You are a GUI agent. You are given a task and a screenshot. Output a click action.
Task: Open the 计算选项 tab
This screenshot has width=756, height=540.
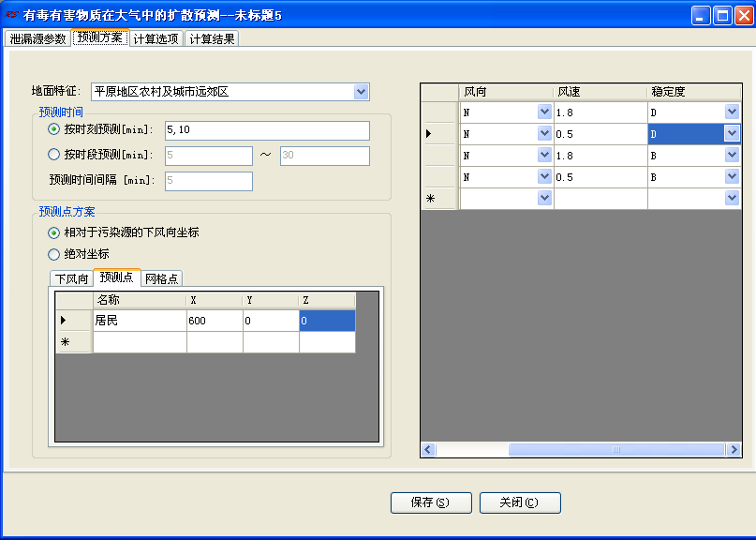(x=156, y=38)
